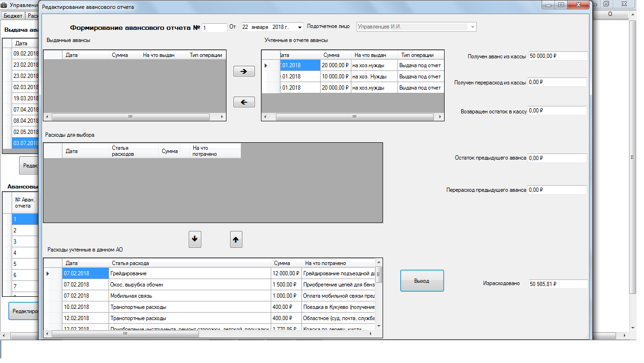Click the left arrow button to remove advance
Screen dimensions: 644x363
click(x=244, y=102)
